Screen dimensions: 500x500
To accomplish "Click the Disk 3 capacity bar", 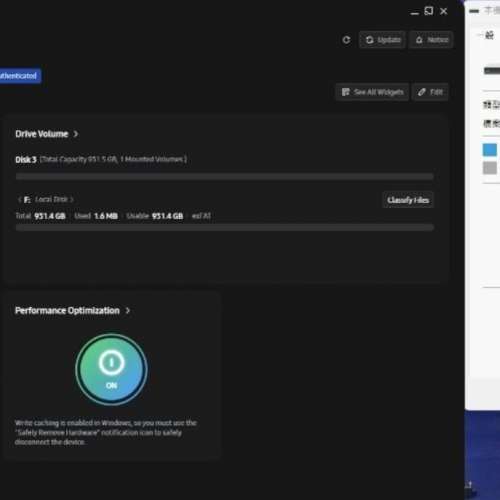I will click(x=225, y=176).
